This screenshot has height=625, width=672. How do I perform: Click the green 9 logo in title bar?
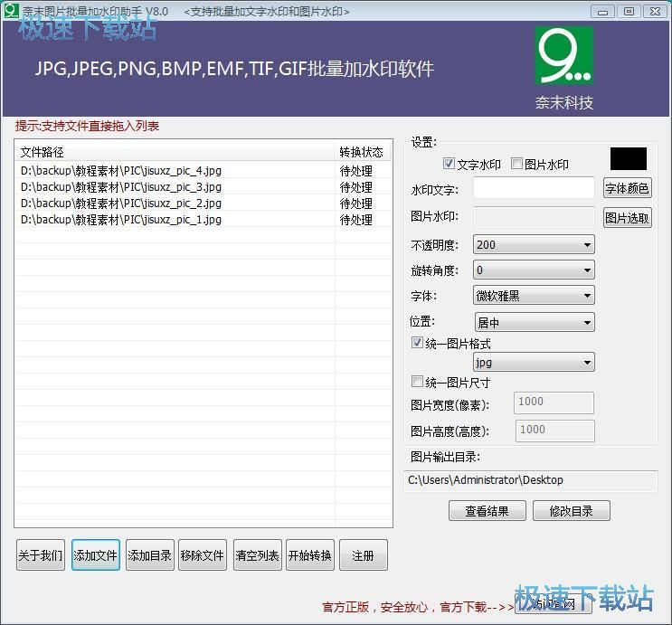[x=12, y=10]
